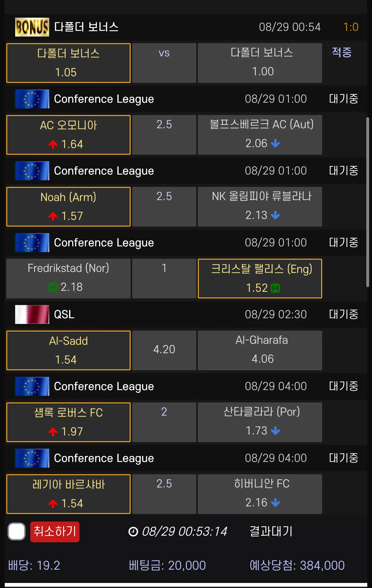Click the gold BONUS badge icon
This screenshot has height=588, width=372.
click(x=32, y=27)
